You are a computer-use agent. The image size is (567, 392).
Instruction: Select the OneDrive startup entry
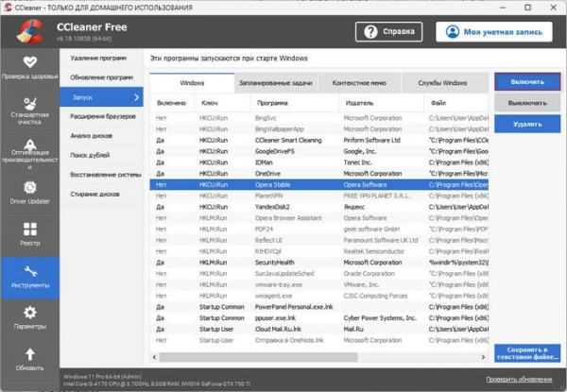click(319, 174)
